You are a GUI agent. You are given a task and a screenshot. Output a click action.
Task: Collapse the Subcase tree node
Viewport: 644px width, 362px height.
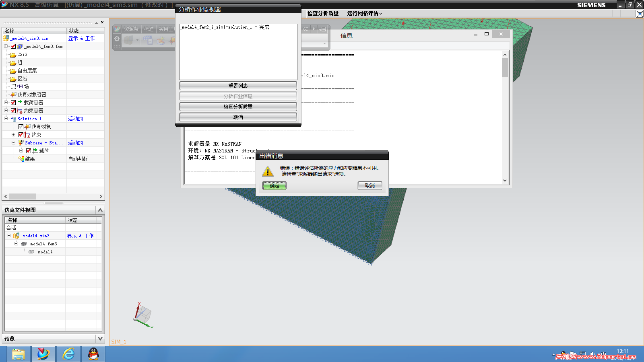tap(14, 143)
